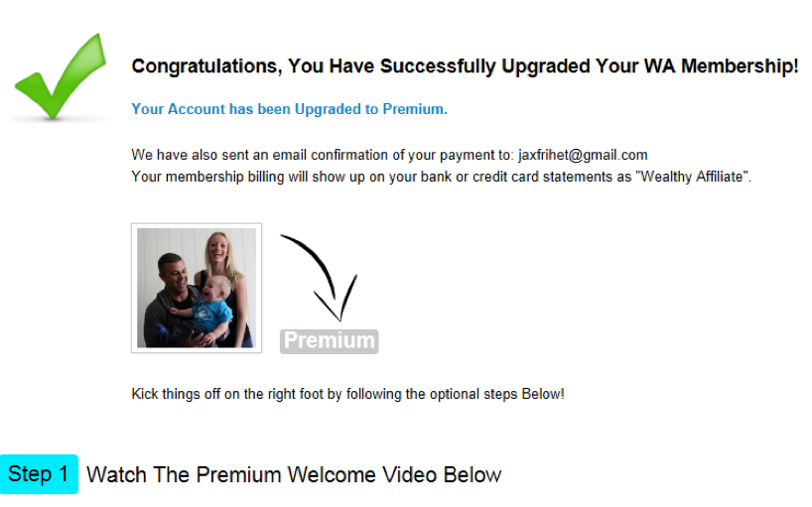
Task: Click the curved black arrow graphic
Action: (319, 278)
